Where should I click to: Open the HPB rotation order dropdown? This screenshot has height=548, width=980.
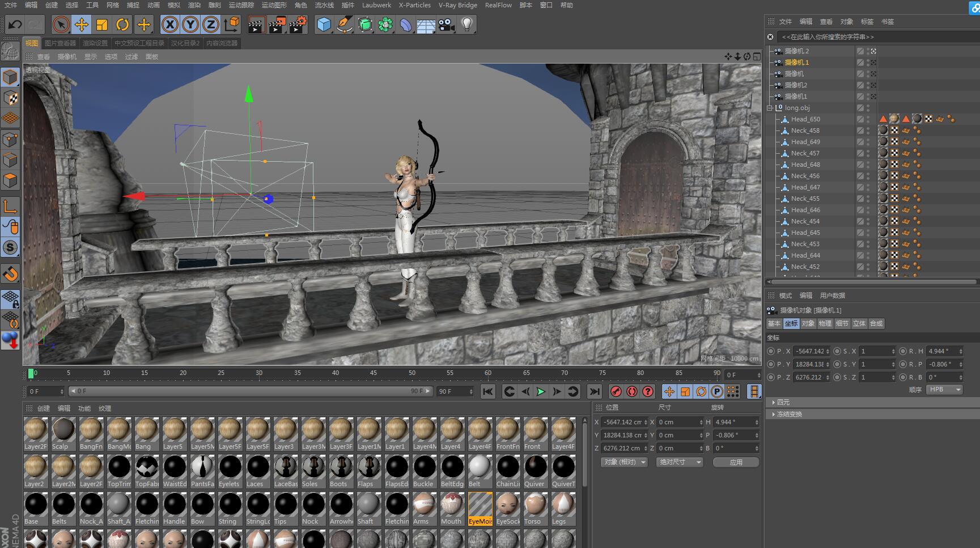coord(944,390)
